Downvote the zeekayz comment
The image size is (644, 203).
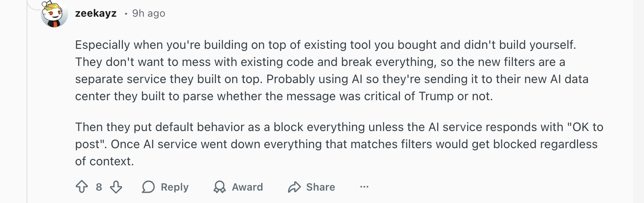tap(116, 187)
